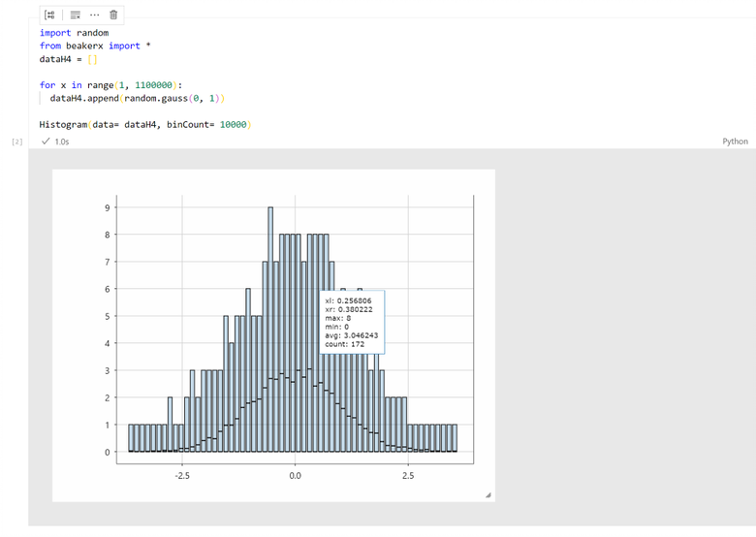Click the 'dataH4 = []' line
Image resolution: width=756 pixels, height=537 pixels.
(x=69, y=59)
